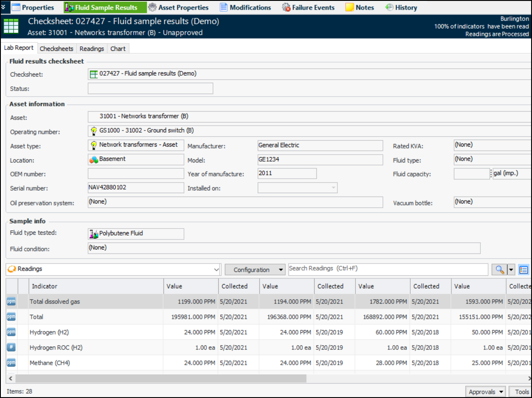Click the ppm icon for Total dissolved gas
The image size is (532, 398).
point(11,302)
